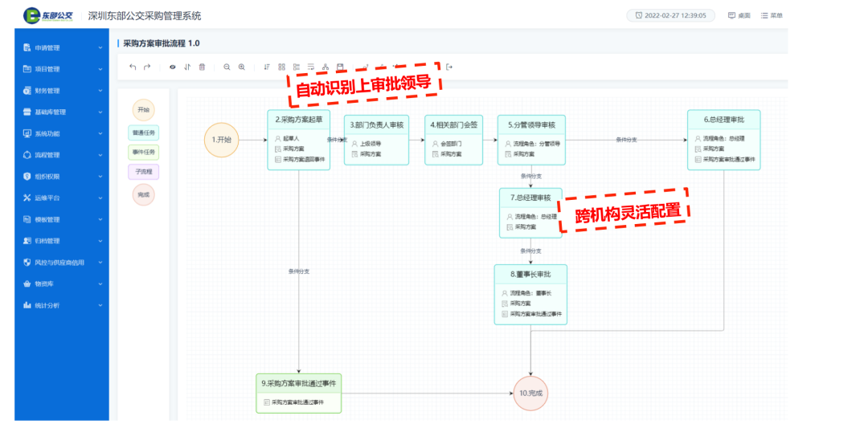Click the trash delete icon
868x424 pixels.
point(202,67)
